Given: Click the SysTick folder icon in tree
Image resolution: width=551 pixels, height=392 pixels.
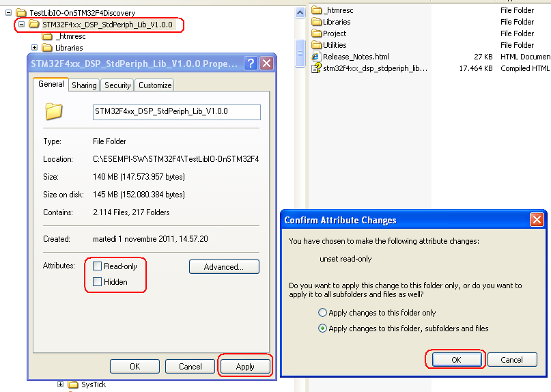Looking at the screenshot, I should [x=73, y=384].
